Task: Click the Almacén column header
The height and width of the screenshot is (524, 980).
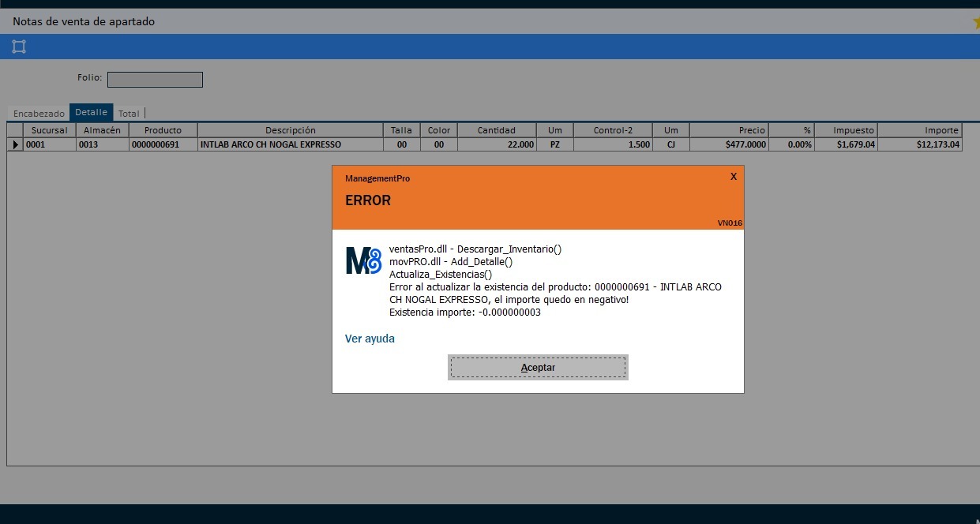Action: tap(102, 130)
